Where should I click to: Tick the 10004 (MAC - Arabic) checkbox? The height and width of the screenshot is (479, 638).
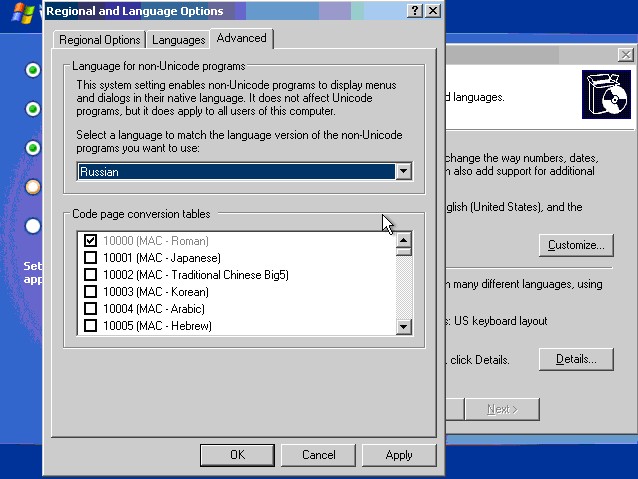coord(91,309)
